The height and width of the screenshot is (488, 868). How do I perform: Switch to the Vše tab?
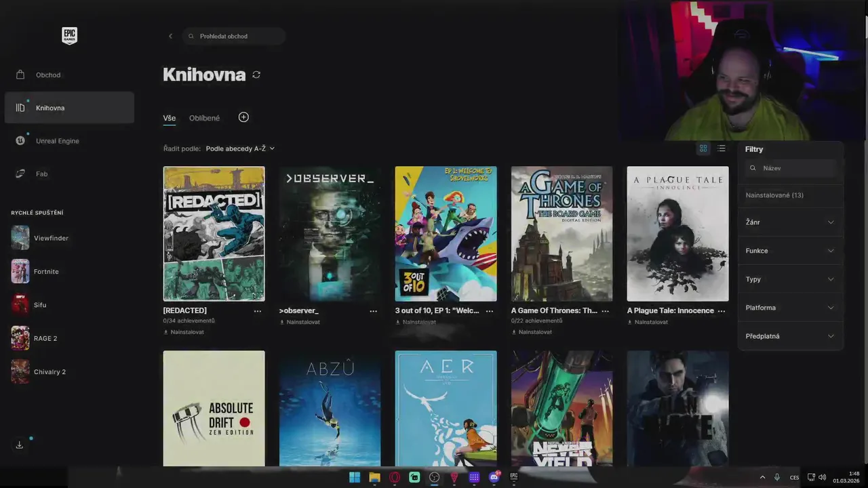coord(169,118)
